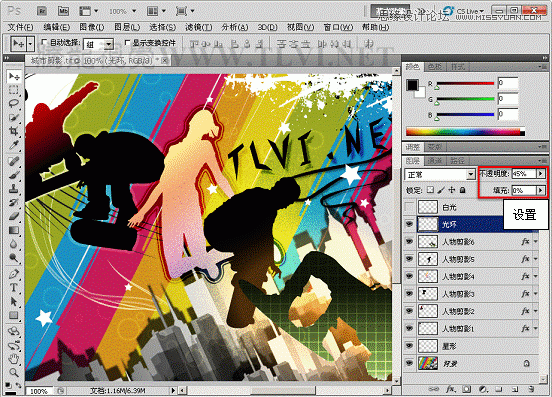
Task: Click the foreground color swatch in Color panel
Action: [x=412, y=85]
